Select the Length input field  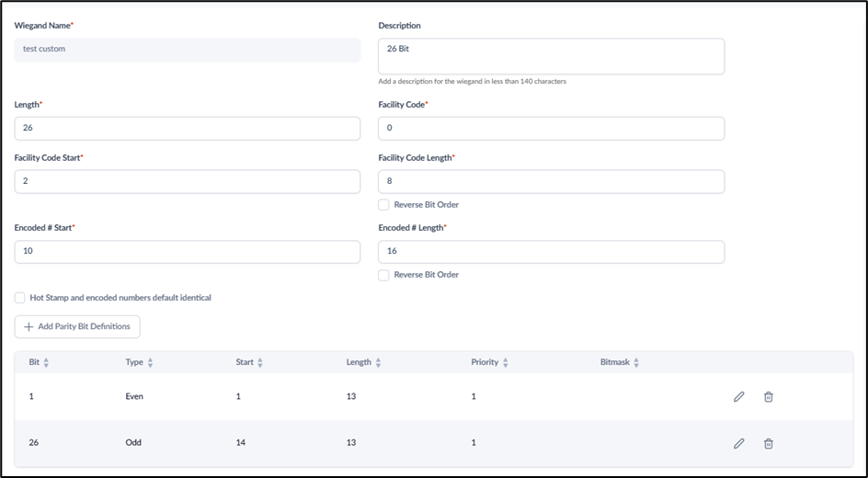tap(187, 129)
